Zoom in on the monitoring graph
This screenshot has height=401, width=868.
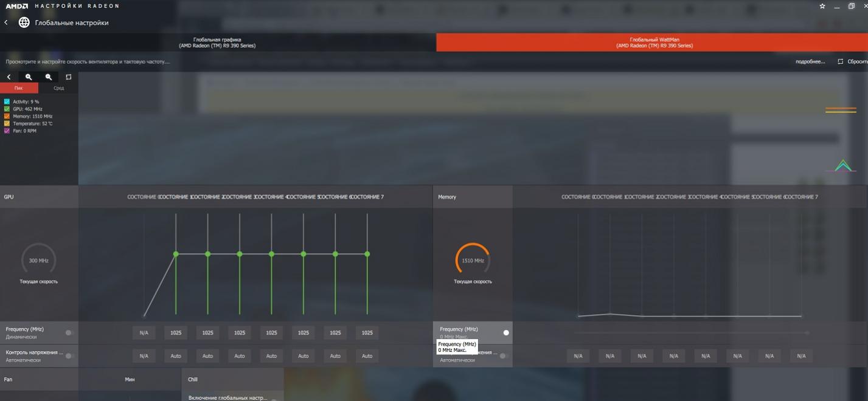tap(29, 77)
